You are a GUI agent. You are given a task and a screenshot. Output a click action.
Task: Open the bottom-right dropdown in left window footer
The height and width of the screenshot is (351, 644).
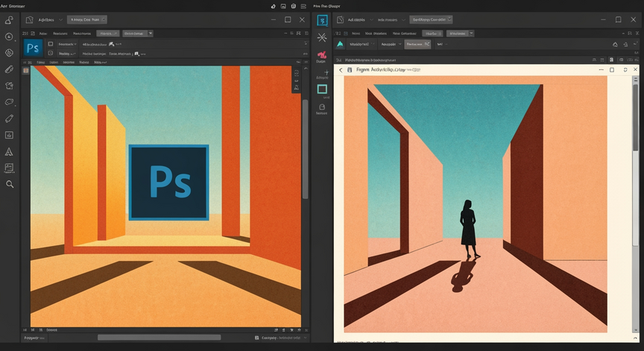pos(284,338)
